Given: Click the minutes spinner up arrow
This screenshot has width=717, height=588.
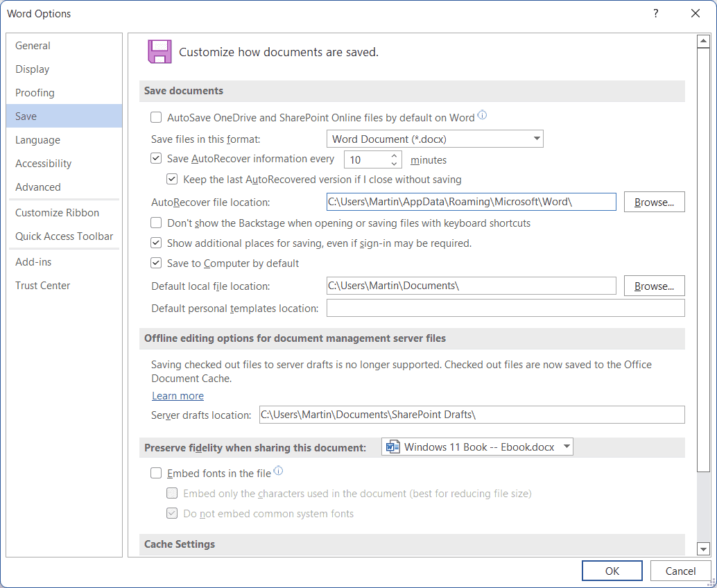Looking at the screenshot, I should [393, 155].
